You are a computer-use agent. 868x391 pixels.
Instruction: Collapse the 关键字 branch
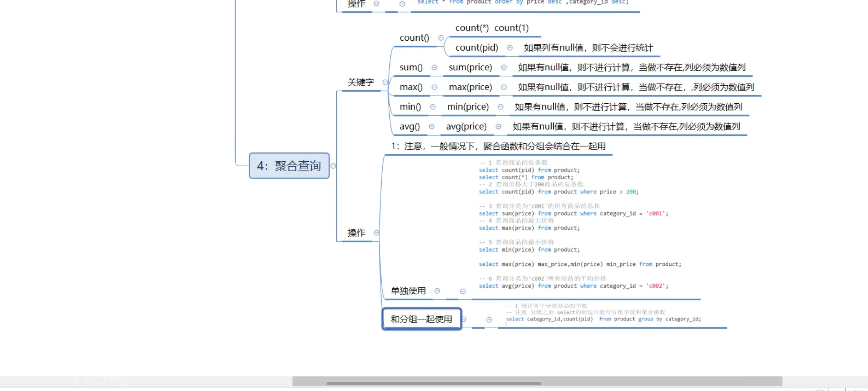pos(385,82)
